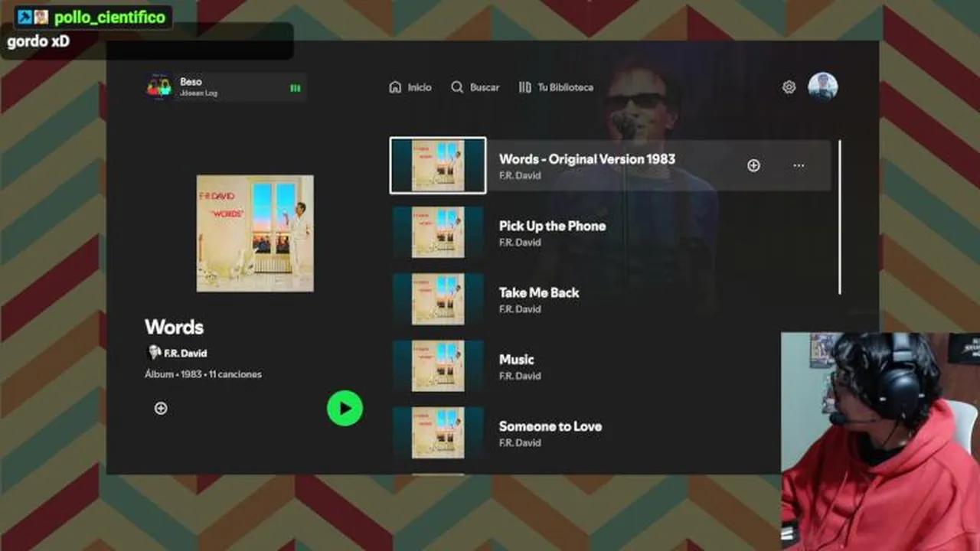Open the Buscar search tab
This screenshot has width=980, height=551.
(475, 87)
